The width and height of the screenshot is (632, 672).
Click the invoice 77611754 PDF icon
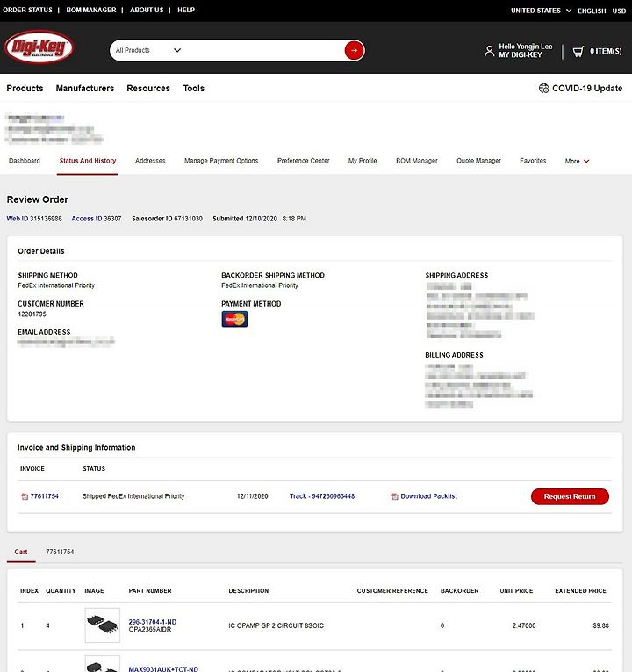click(25, 496)
